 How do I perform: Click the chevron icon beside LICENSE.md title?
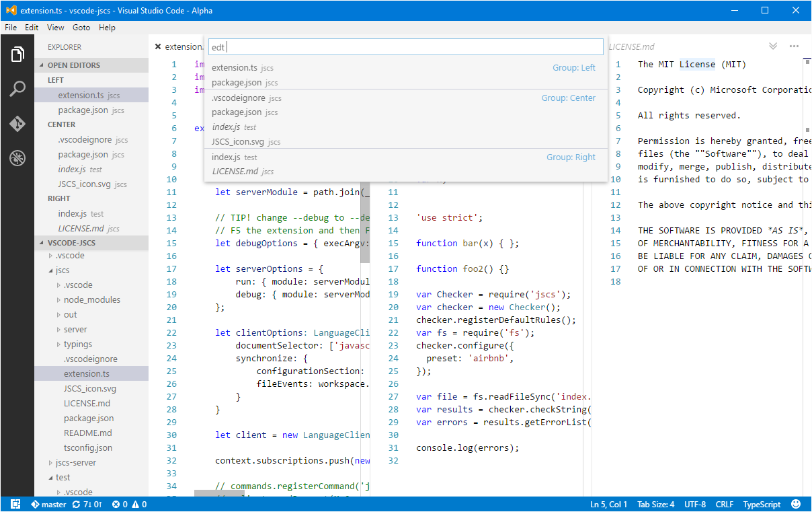click(772, 46)
